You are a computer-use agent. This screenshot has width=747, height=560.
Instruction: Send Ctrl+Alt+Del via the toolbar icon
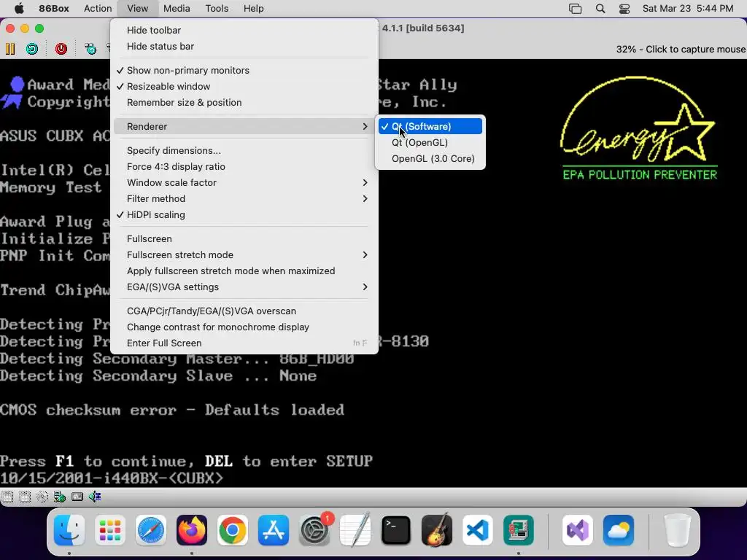[90, 49]
